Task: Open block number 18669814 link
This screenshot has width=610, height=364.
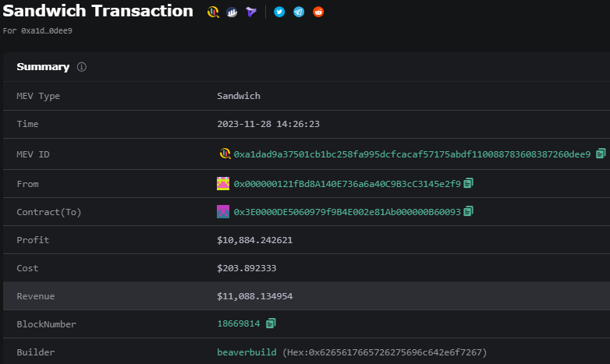Action: tap(239, 324)
